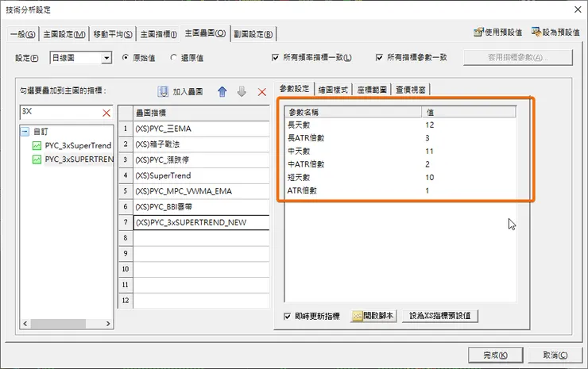Toggle 所有頻率指標一致 checkbox
The height and width of the screenshot is (369, 588).
pos(275,57)
